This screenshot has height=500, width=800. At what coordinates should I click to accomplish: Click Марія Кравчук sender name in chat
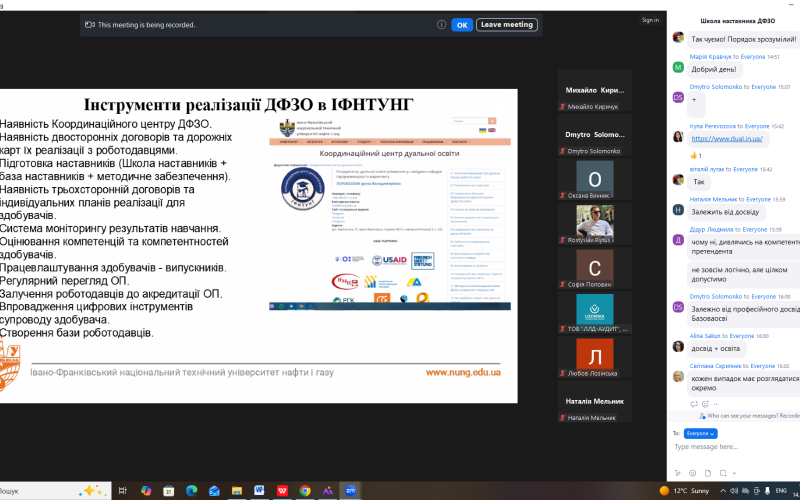pyautogui.click(x=711, y=57)
